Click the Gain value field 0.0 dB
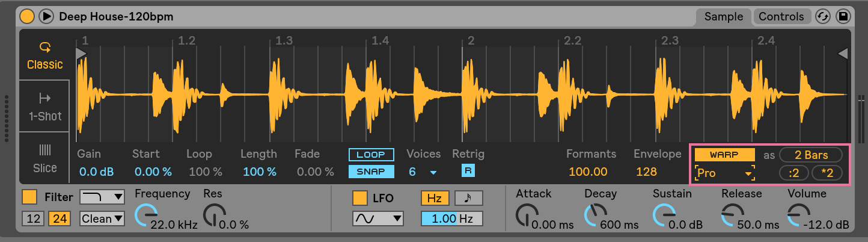The image size is (868, 242). point(96,172)
